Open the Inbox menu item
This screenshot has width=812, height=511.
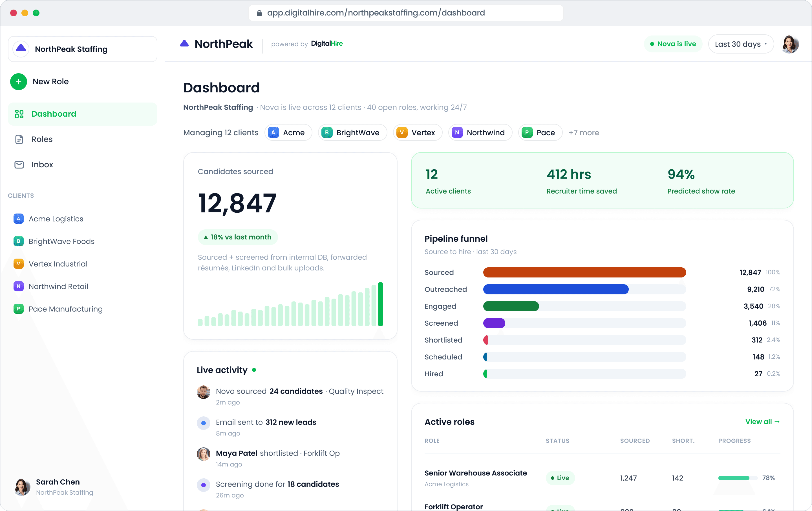point(83,165)
